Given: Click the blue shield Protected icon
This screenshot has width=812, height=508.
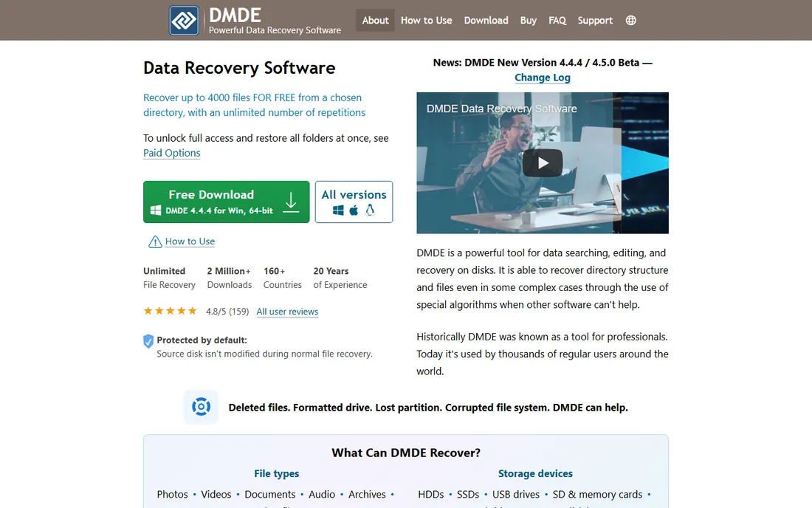Looking at the screenshot, I should 148,340.
